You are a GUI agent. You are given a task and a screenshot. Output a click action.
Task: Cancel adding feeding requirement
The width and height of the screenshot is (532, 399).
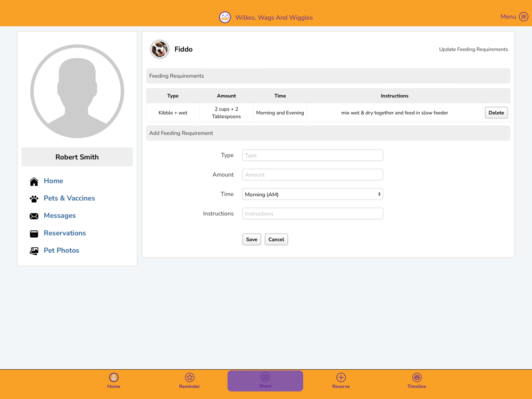click(276, 239)
